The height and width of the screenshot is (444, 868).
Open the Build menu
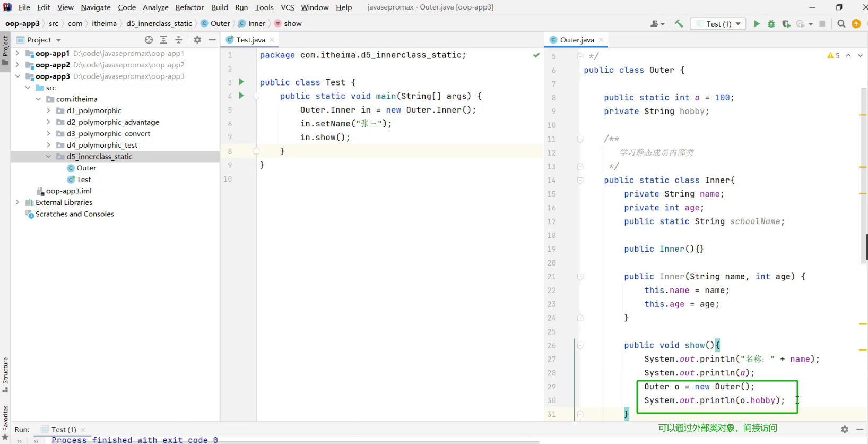pyautogui.click(x=220, y=7)
